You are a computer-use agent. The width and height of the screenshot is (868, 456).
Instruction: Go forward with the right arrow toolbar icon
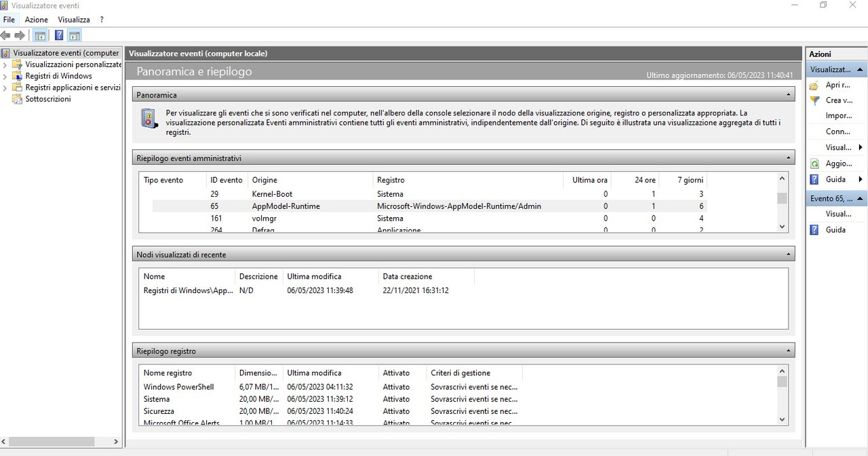pyautogui.click(x=20, y=35)
